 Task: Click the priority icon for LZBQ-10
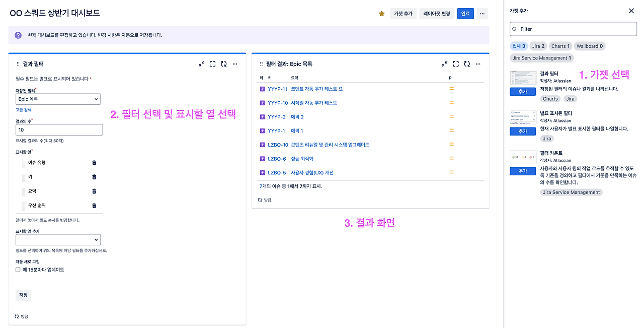(x=450, y=144)
